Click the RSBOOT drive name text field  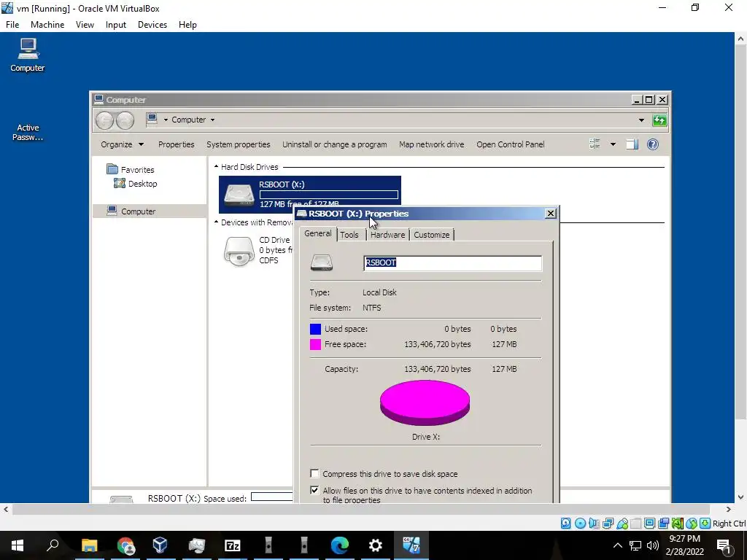452,262
